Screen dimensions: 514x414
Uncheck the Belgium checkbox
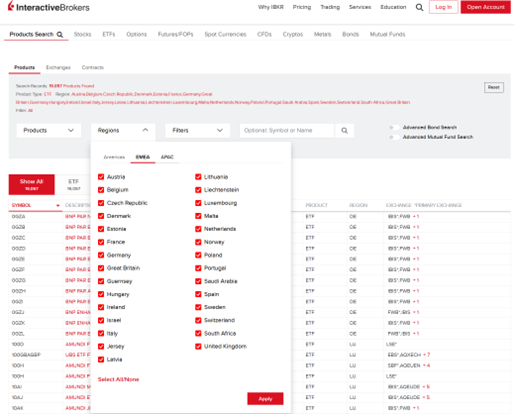101,190
